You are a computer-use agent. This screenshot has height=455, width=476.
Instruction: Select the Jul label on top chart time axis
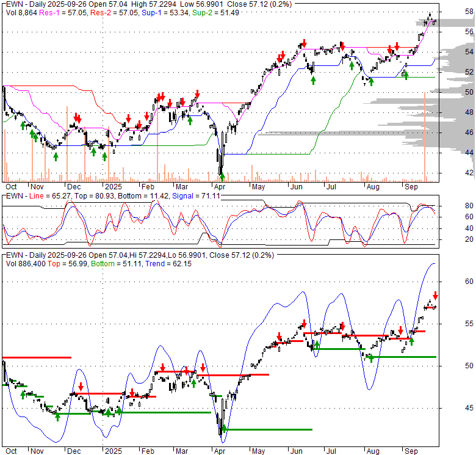[x=331, y=187]
